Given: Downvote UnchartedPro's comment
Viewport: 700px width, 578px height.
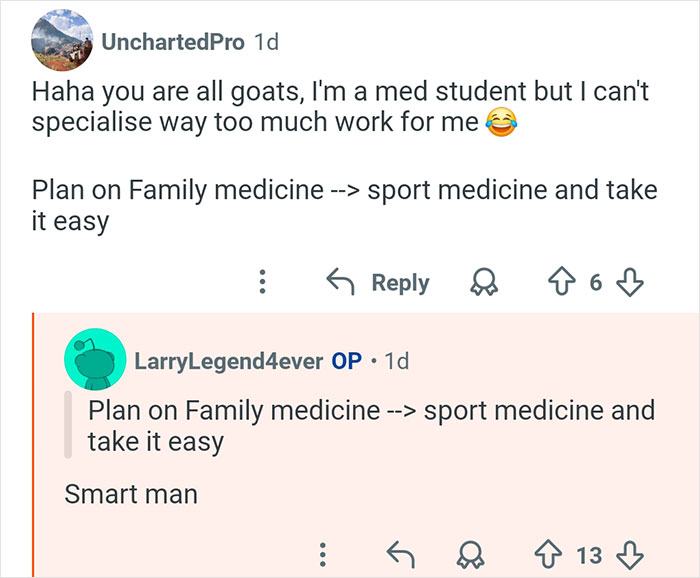Looking at the screenshot, I should point(629,283).
